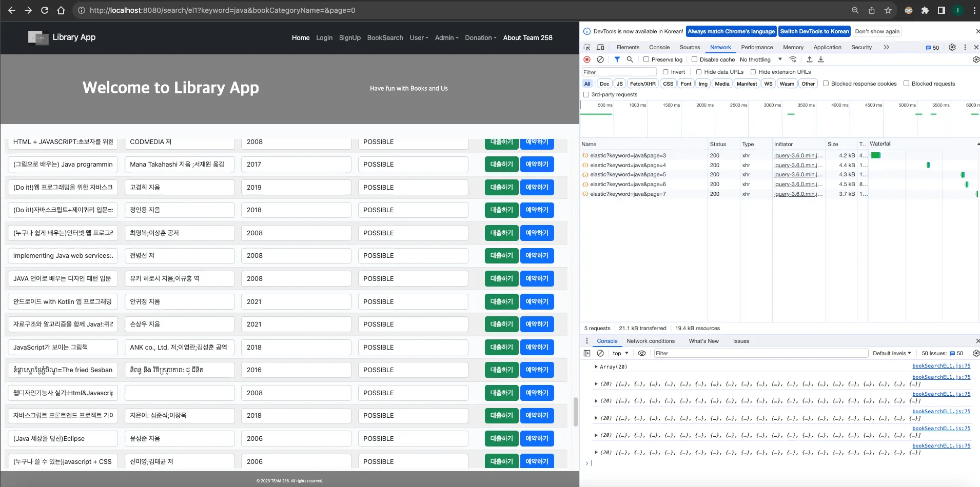Show more DevTools tabs chevron
The height and width of the screenshot is (487, 980).
(x=886, y=47)
